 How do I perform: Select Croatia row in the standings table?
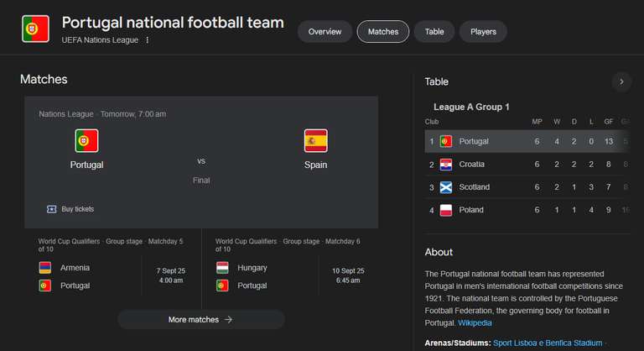[527, 165]
